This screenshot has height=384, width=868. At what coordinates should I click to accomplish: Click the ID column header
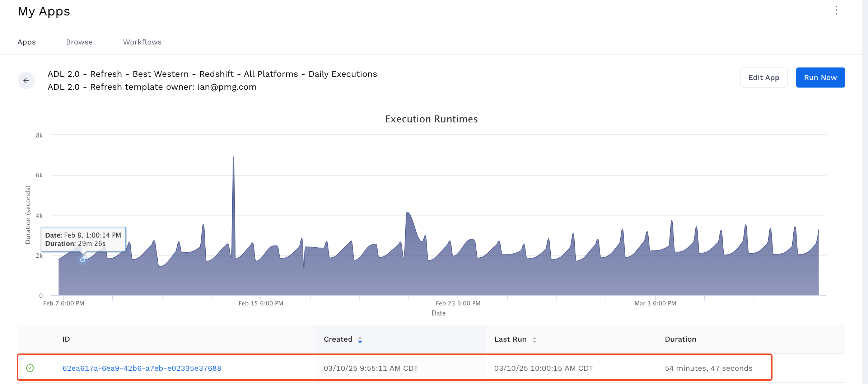pos(66,339)
